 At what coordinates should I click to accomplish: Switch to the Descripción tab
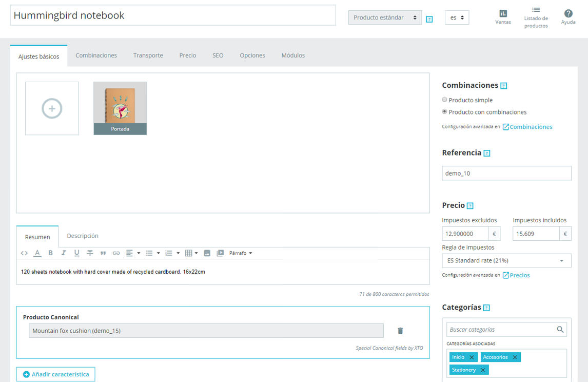[82, 236]
